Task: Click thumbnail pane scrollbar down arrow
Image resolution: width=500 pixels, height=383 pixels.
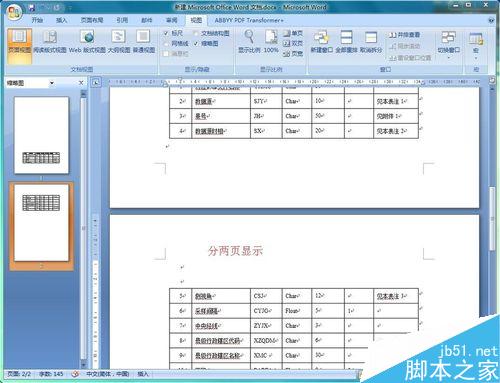Action: [x=83, y=365]
